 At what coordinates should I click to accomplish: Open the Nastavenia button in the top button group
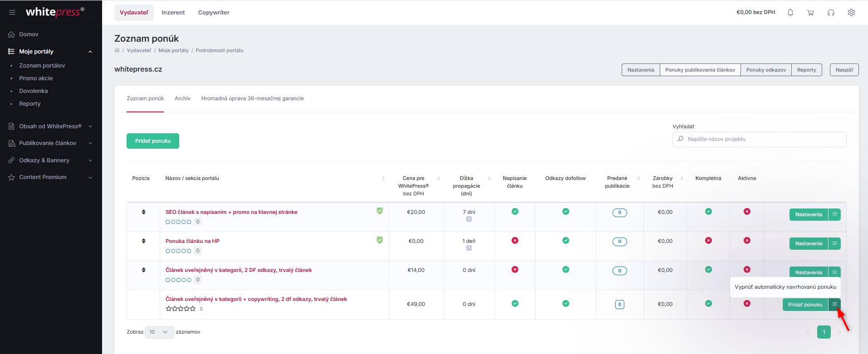[x=641, y=70]
